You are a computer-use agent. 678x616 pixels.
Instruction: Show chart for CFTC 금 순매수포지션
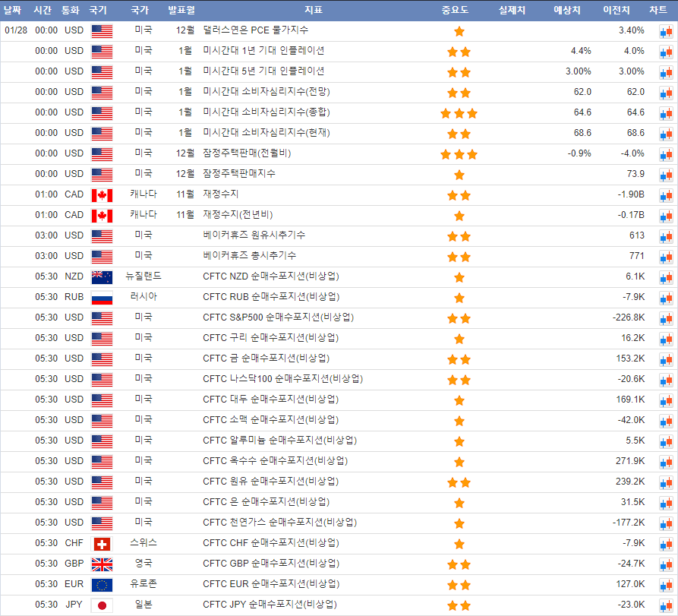coord(666,359)
